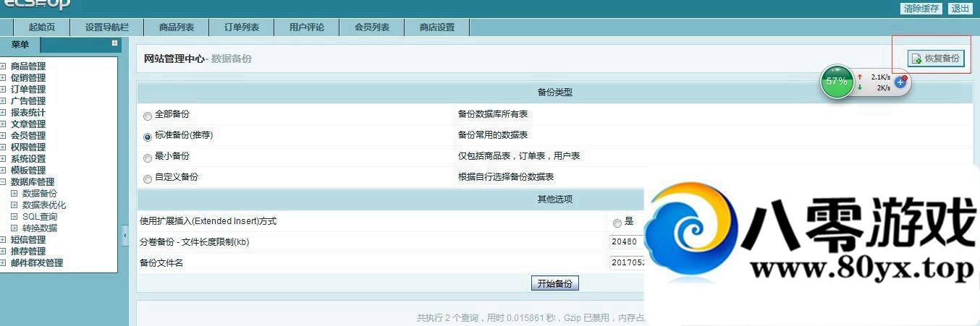This screenshot has height=326, width=980.
Task: Click the small icon in 菜单 panel header
Action: pos(114,43)
